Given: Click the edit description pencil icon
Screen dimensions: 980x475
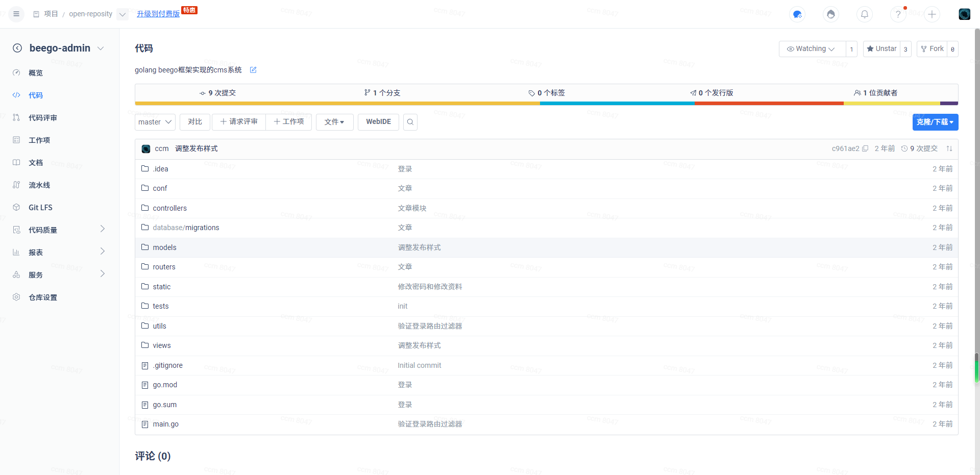Looking at the screenshot, I should [253, 70].
